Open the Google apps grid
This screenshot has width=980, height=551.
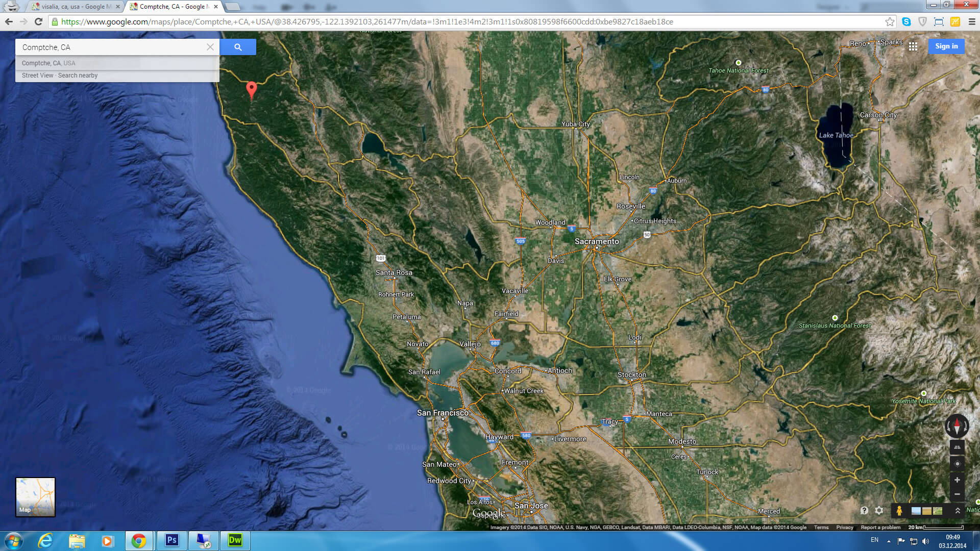(x=913, y=46)
